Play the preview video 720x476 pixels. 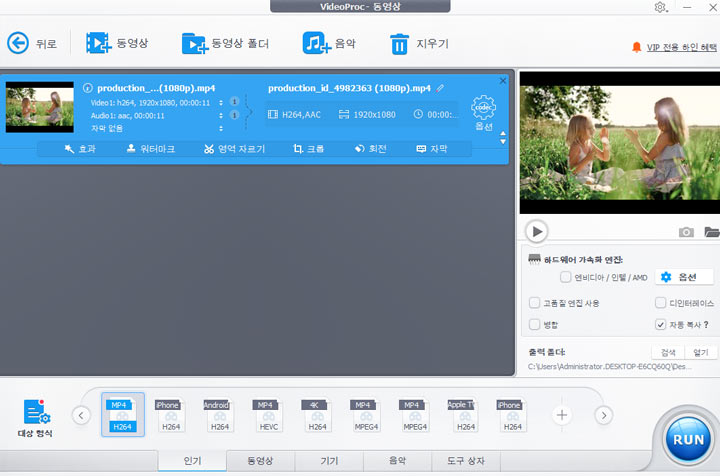tap(537, 231)
